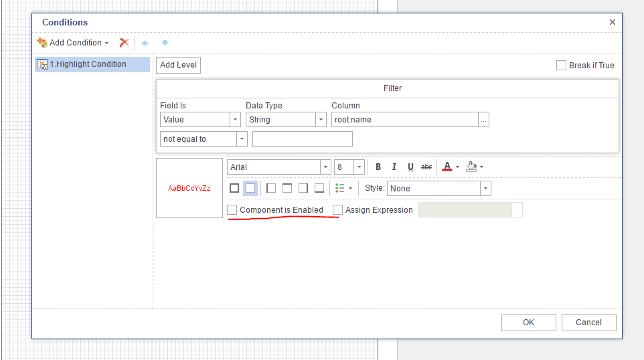Click the AaBbCcYyZz sample preview
Screen dimensions: 644x360
pos(189,188)
